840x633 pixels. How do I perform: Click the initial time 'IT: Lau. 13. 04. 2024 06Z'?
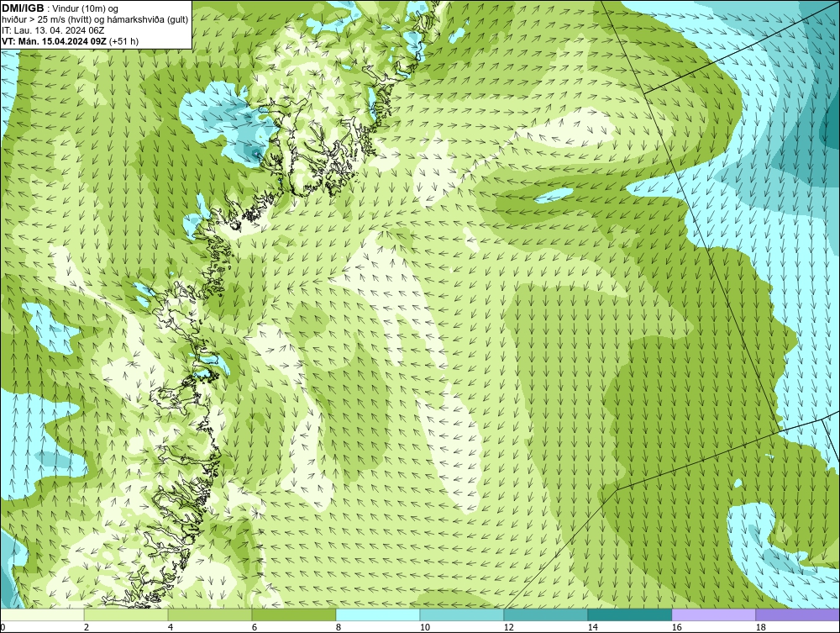click(53, 30)
